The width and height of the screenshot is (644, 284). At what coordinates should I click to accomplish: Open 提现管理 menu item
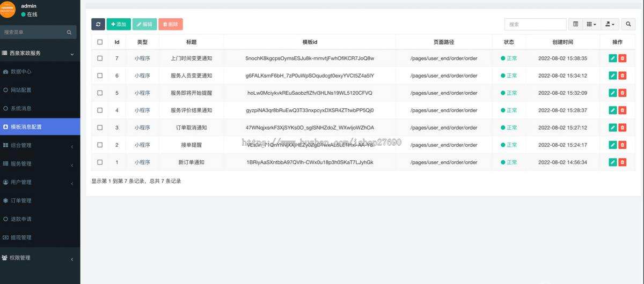tap(40, 237)
